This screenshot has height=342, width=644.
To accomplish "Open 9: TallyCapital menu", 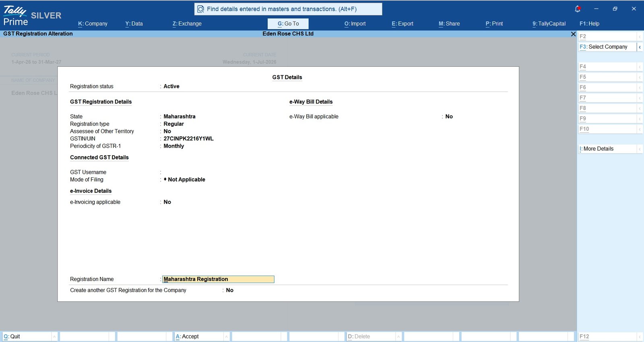I will (549, 24).
